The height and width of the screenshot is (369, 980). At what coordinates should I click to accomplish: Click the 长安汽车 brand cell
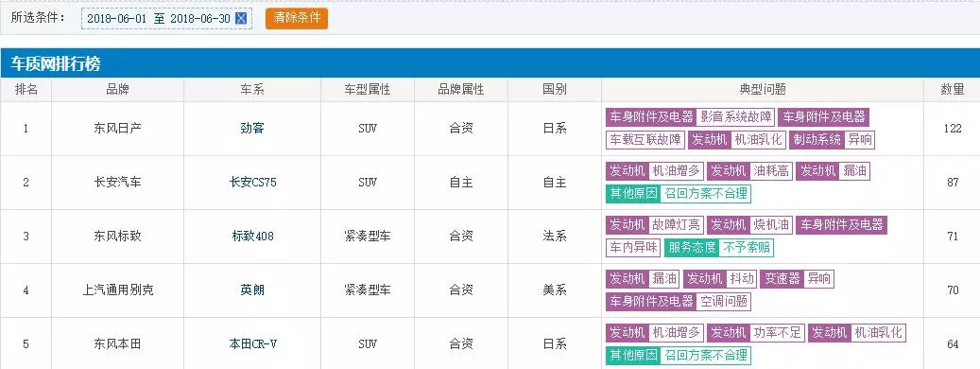[x=117, y=183]
